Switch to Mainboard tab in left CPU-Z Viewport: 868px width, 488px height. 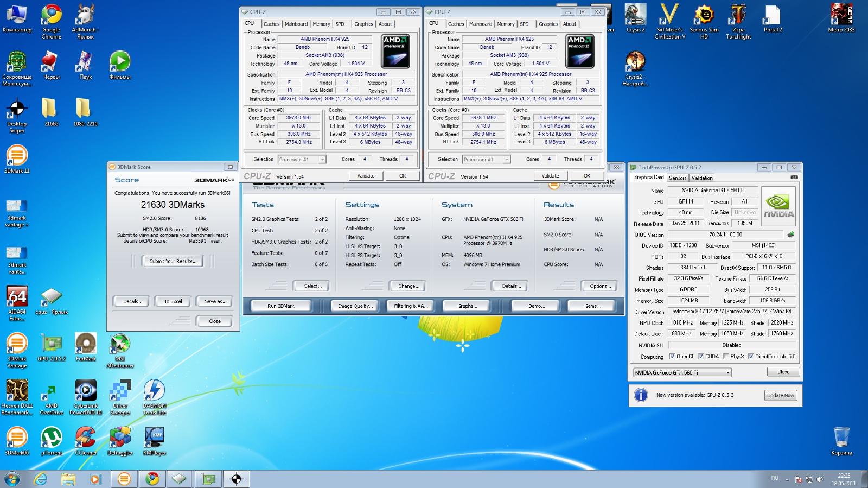coord(296,24)
